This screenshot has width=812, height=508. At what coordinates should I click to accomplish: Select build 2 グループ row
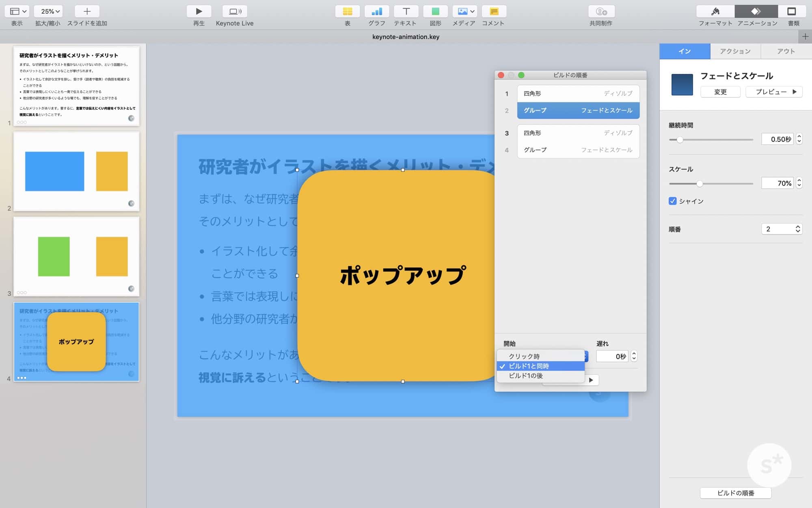click(578, 111)
